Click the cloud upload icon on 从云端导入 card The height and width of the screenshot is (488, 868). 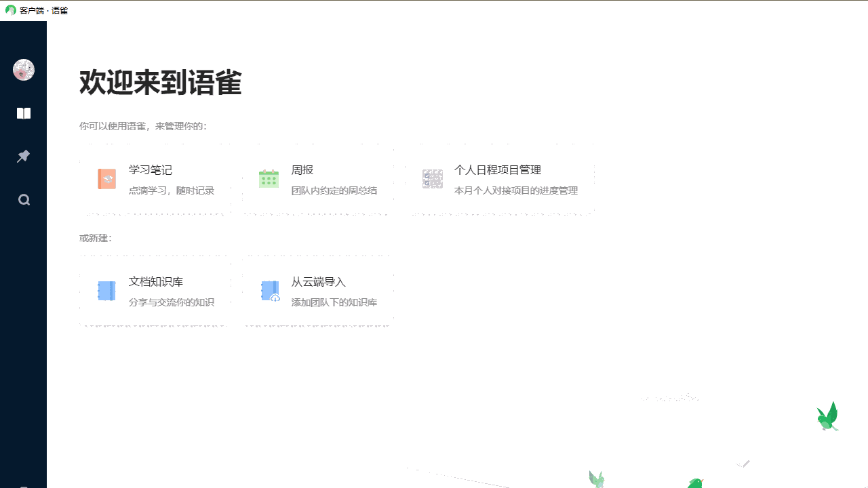(269, 290)
